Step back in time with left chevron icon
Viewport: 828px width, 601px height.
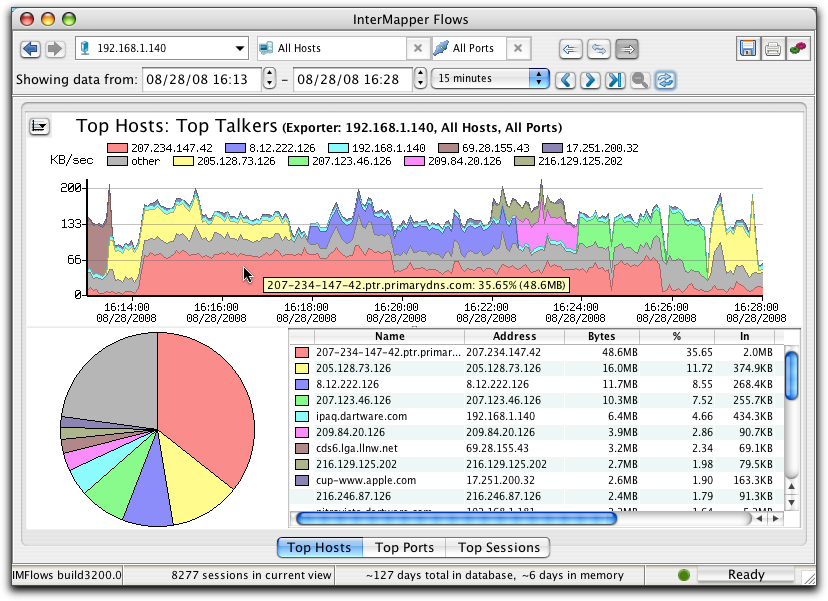[x=565, y=79]
